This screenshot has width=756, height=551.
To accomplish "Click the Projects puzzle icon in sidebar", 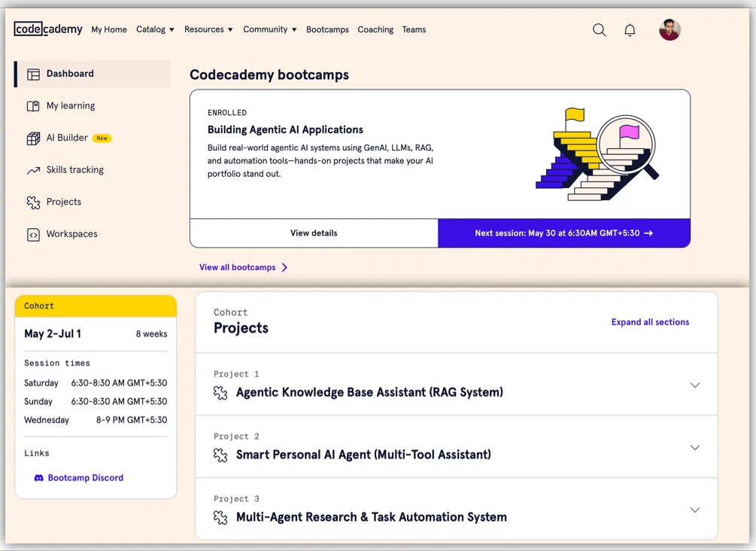I will 33,202.
